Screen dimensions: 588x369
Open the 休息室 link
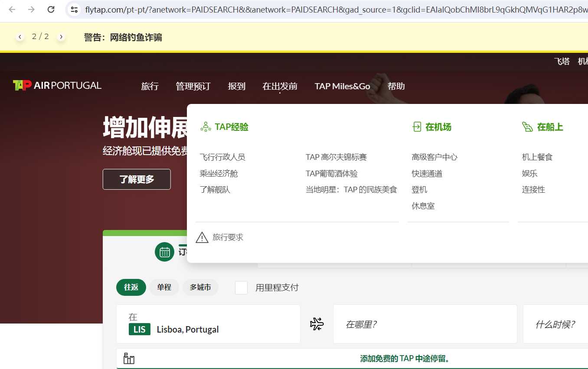[x=423, y=206]
